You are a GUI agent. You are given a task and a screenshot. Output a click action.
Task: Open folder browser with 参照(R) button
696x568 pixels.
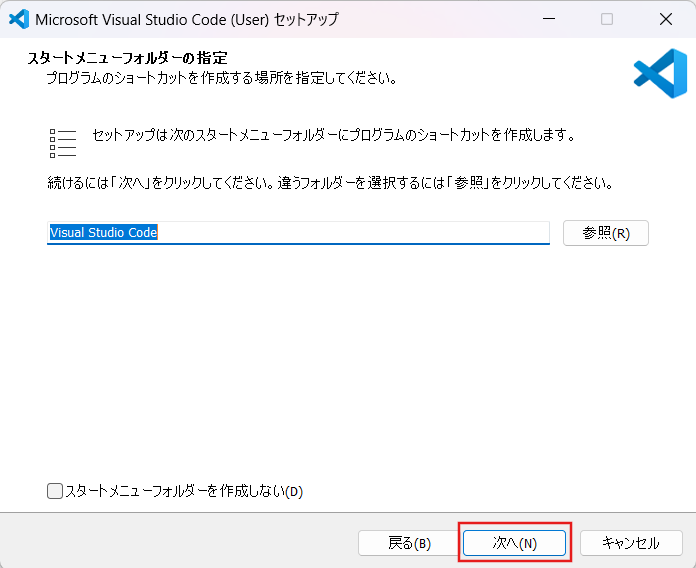(606, 233)
